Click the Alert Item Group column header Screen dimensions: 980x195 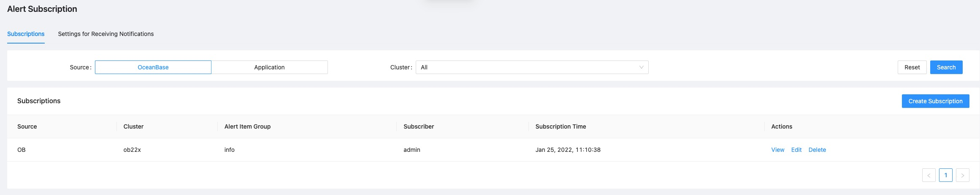point(247,126)
